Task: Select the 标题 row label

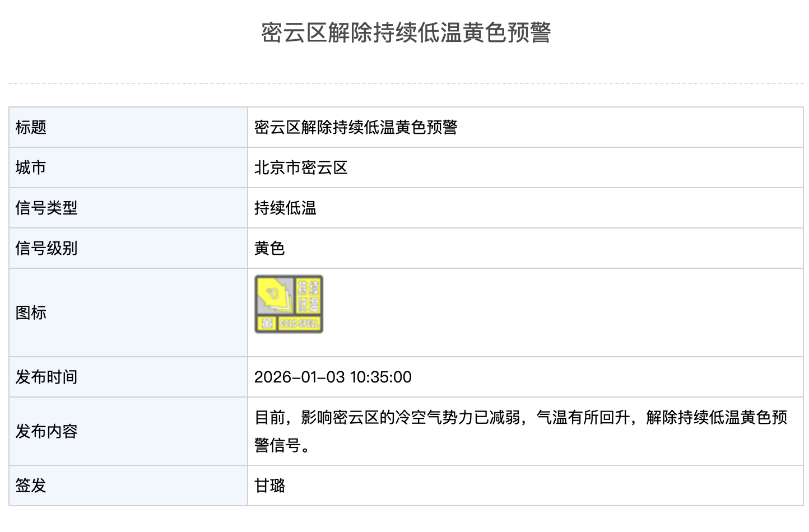Action: point(31,128)
